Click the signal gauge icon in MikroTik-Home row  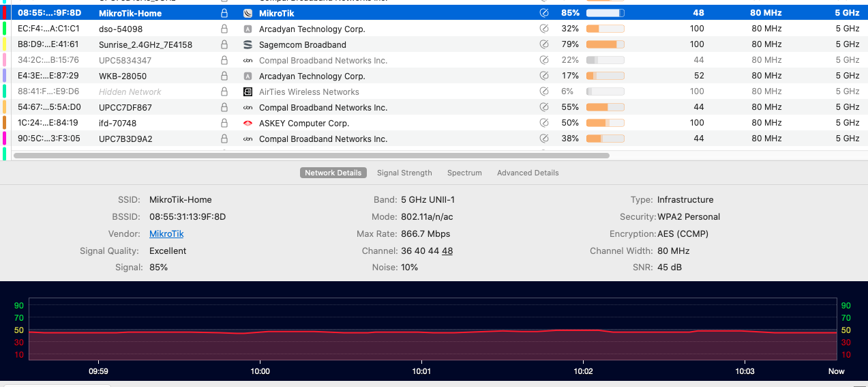pyautogui.click(x=544, y=13)
